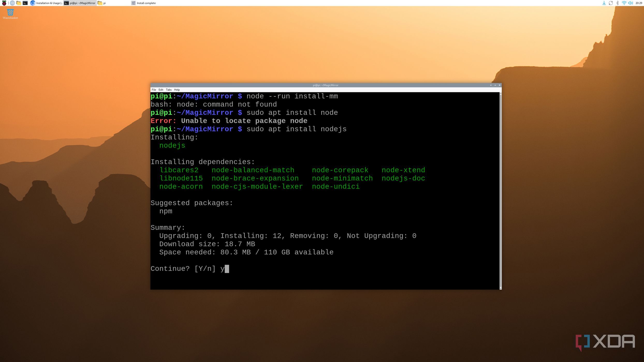Viewport: 644px width, 362px height.
Task: Switch to the pi file manager window
Action: (113, 3)
